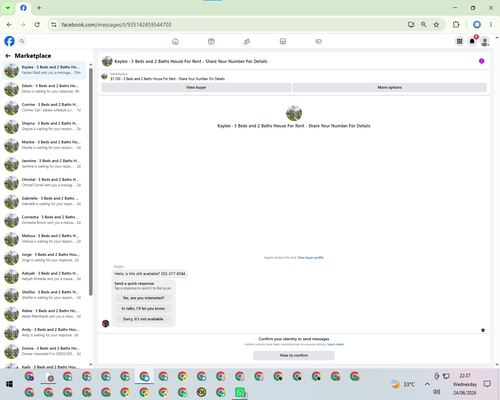Open Shayna conversation in the list
500x400 pixels.
point(44,126)
